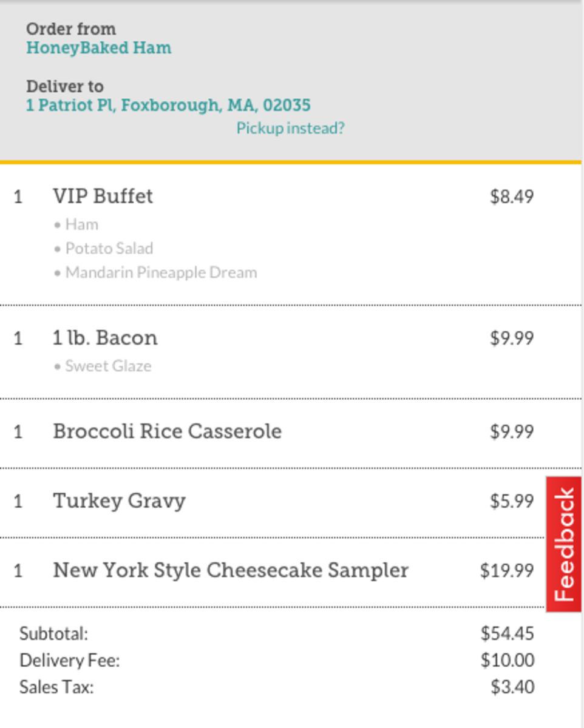Click the Ham option under VIP Buffet
584x728 pixels.
[x=81, y=224]
